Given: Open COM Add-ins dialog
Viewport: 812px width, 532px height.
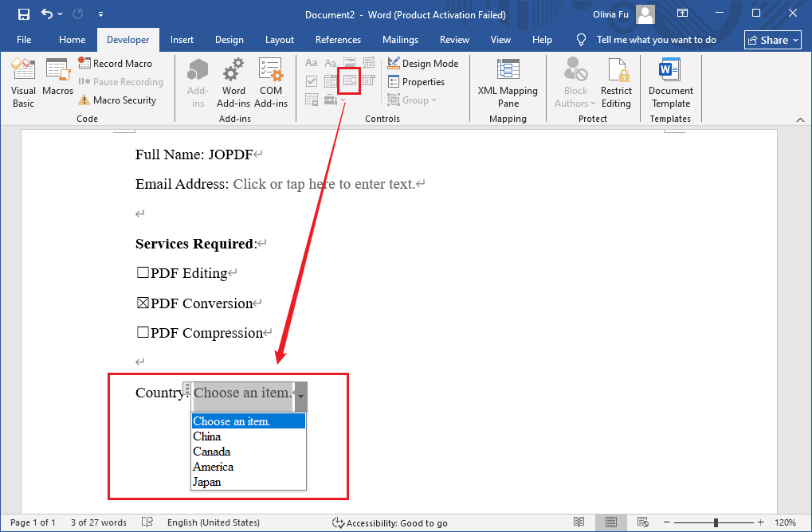Looking at the screenshot, I should 271,83.
